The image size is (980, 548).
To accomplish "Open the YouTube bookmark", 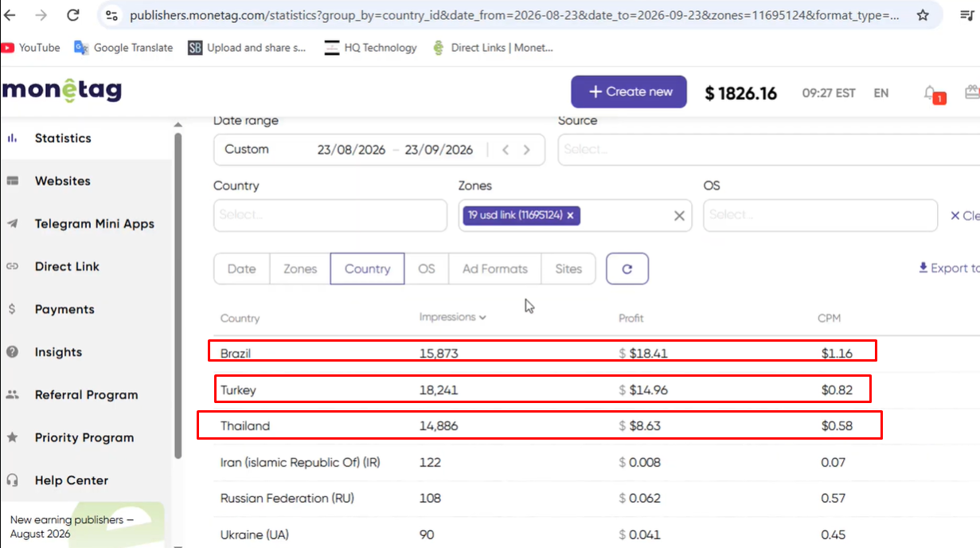I will coord(30,48).
